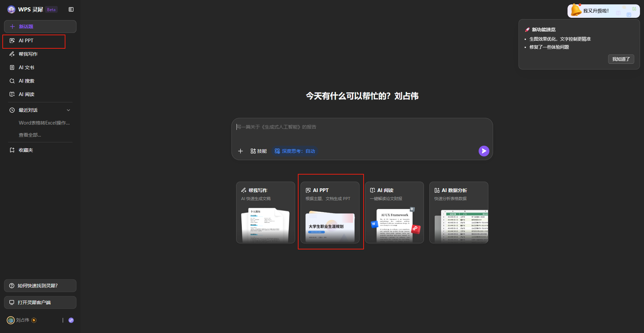
Task: Click the notification bell in 我又升级啦 bubble
Action: tap(576, 10)
